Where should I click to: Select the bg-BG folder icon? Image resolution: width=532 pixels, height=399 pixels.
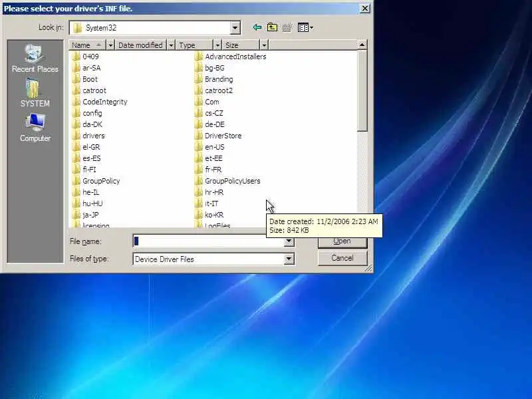tap(199, 68)
